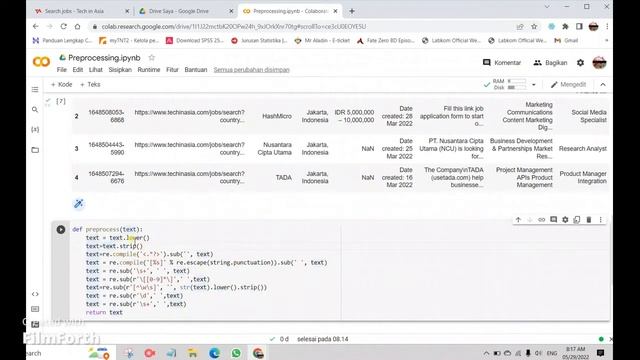
Task: Click the ENG language indicator
Action: point(552,353)
